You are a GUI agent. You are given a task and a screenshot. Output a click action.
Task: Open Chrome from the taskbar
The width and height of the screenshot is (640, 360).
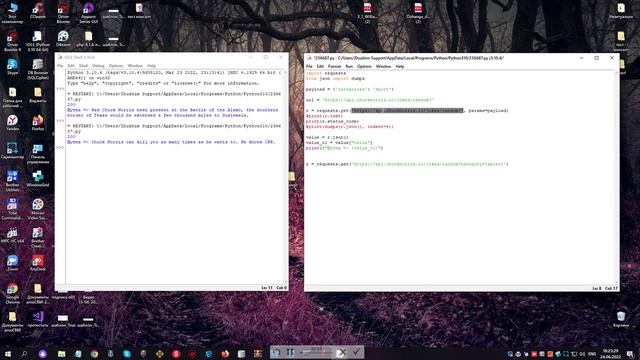(x=94, y=353)
